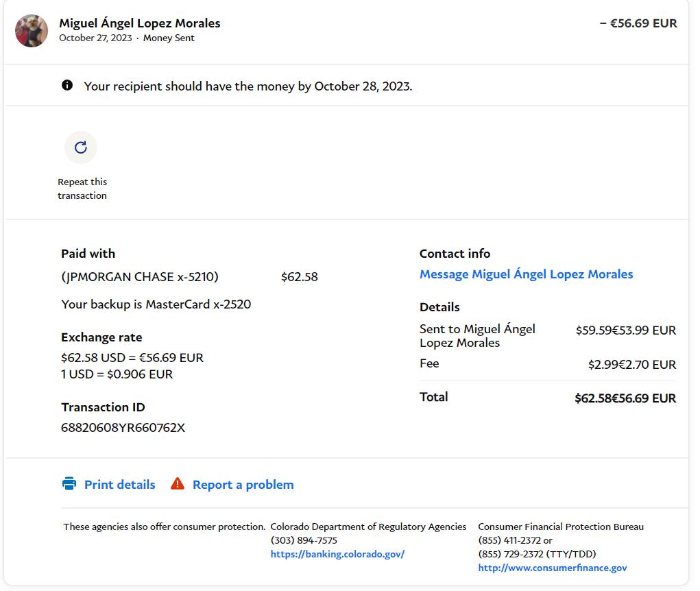Click the JPMORGAN CHASE x-5210 payment method

point(140,277)
